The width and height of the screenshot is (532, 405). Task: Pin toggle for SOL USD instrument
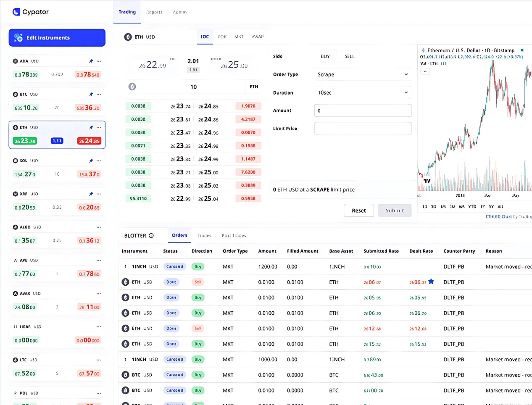(91, 160)
